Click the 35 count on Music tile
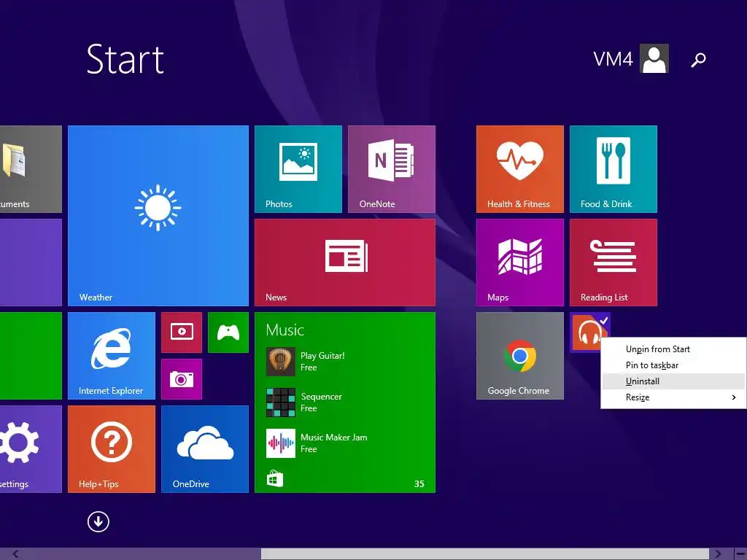Viewport: 747px width, 560px height. point(419,484)
